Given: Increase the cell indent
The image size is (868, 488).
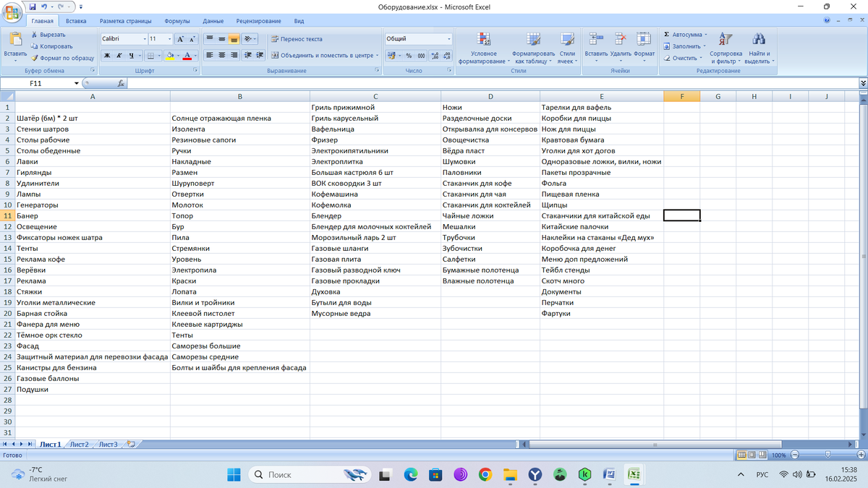Looking at the screenshot, I should coord(260,55).
